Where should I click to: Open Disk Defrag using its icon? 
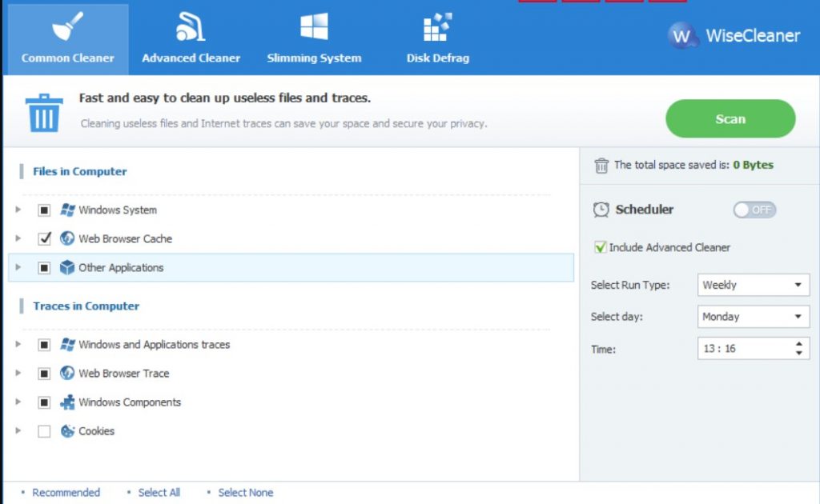coord(436,24)
